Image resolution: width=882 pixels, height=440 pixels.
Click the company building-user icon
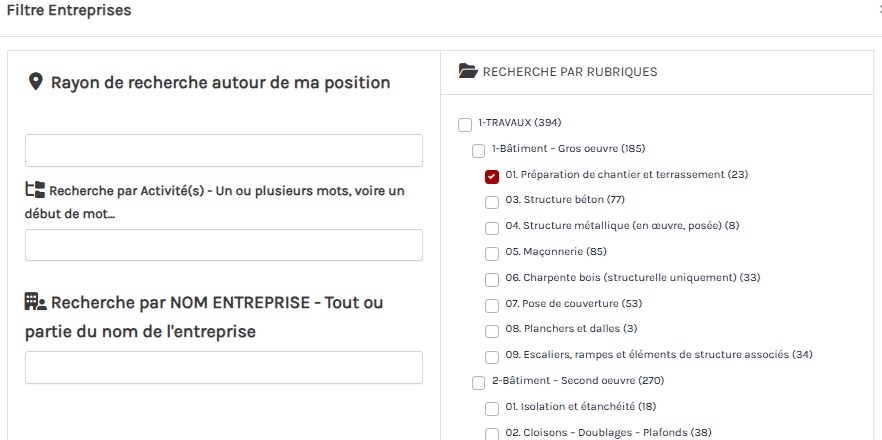35,301
